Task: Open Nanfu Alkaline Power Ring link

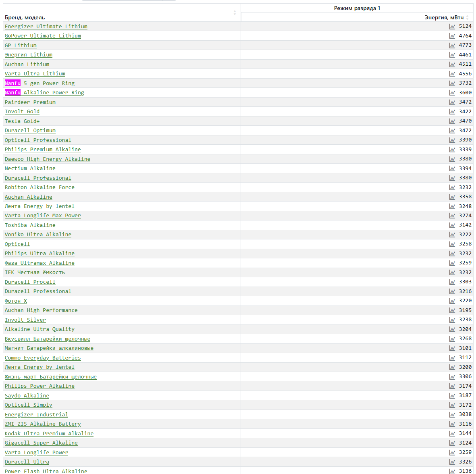Action: coord(44,93)
